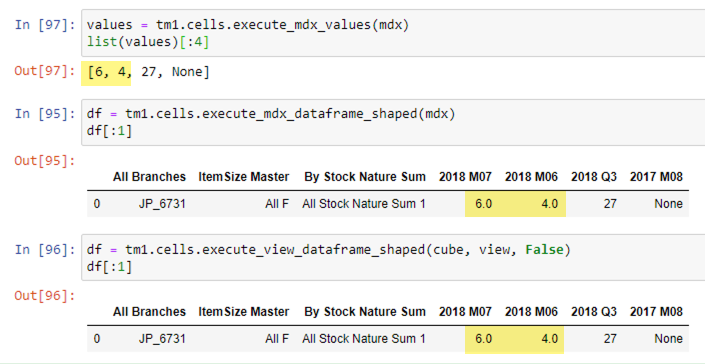Click the None value in Out[95] table
The height and width of the screenshot is (364, 705).
coord(668,204)
